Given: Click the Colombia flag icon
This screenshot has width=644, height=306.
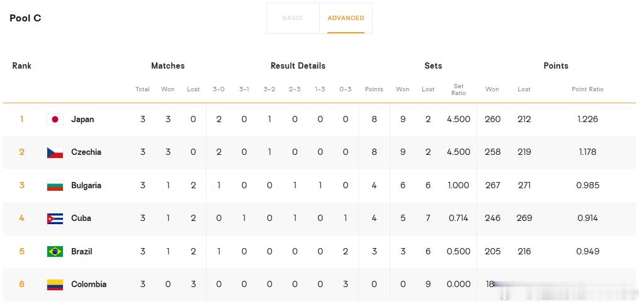Looking at the screenshot, I should (55, 285).
